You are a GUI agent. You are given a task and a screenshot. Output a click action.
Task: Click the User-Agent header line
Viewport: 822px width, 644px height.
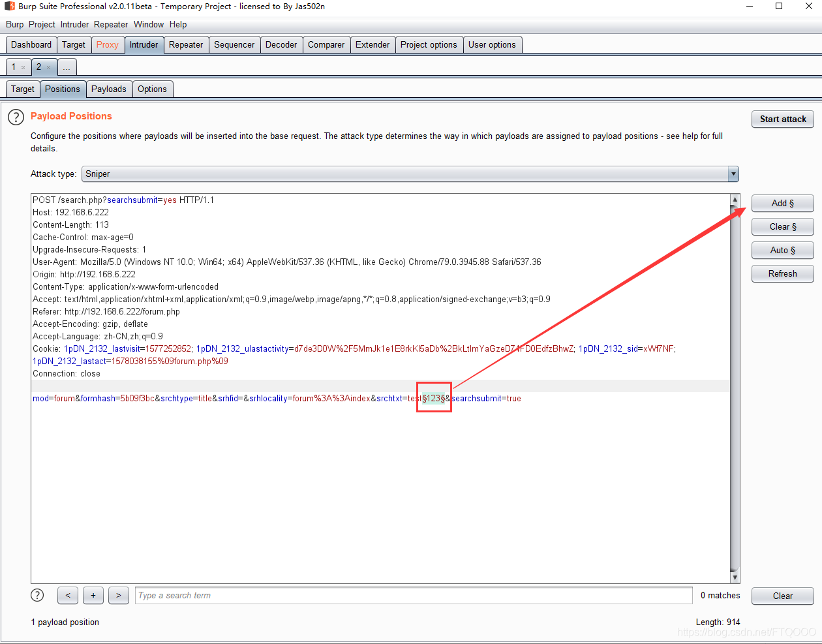pyautogui.click(x=287, y=262)
